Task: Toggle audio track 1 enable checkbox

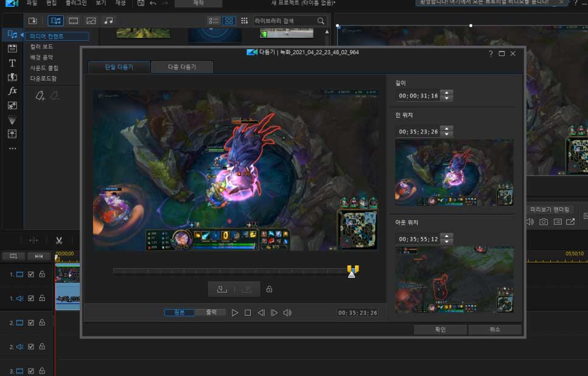Action: pos(31,298)
